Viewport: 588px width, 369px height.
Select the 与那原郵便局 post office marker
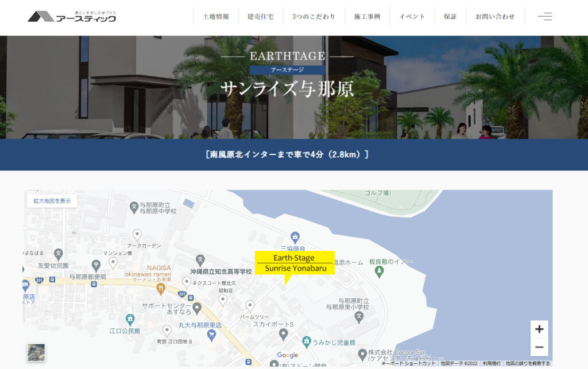[x=96, y=265]
